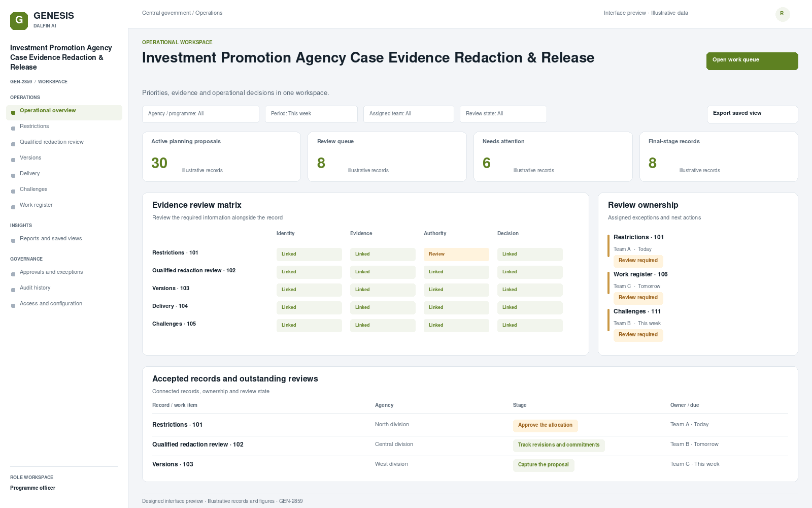Click GEN-2859 workspace identifier in sidebar
This screenshot has width=812, height=508.
coord(21,82)
